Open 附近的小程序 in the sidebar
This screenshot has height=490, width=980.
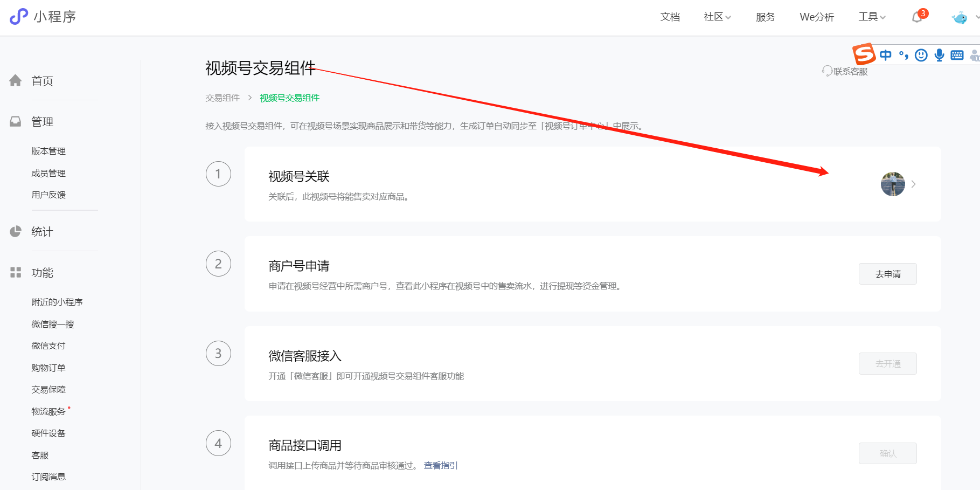pyautogui.click(x=57, y=302)
